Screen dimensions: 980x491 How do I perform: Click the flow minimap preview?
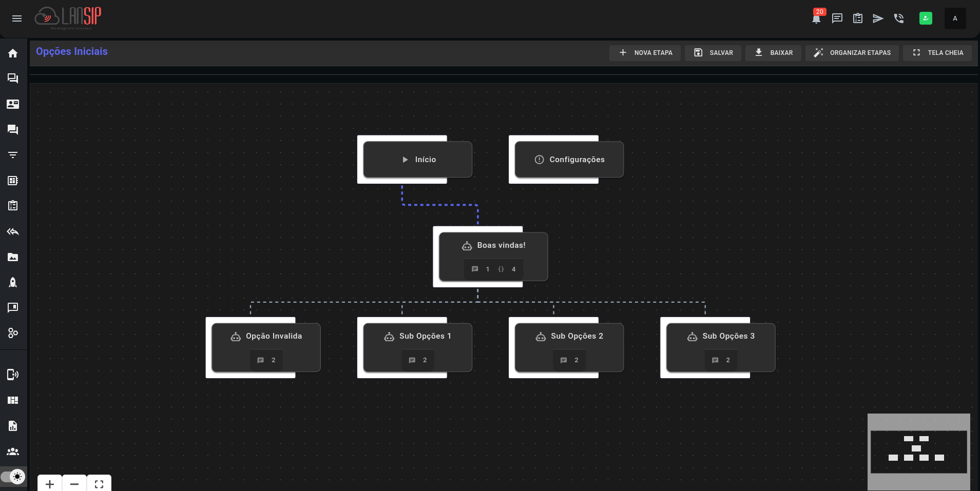click(918, 451)
